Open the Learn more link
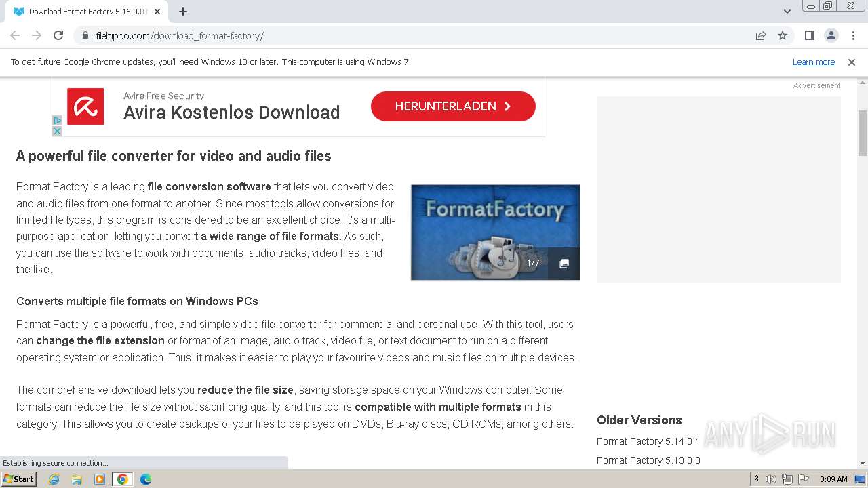Image resolution: width=868 pixels, height=488 pixels. (814, 62)
